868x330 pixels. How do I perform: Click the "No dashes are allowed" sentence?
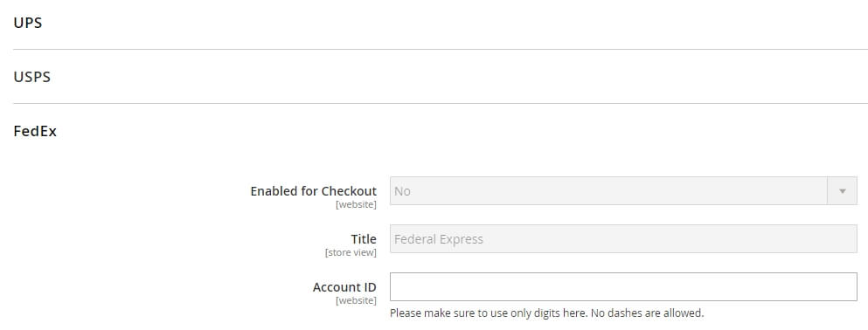pyautogui.click(x=648, y=313)
